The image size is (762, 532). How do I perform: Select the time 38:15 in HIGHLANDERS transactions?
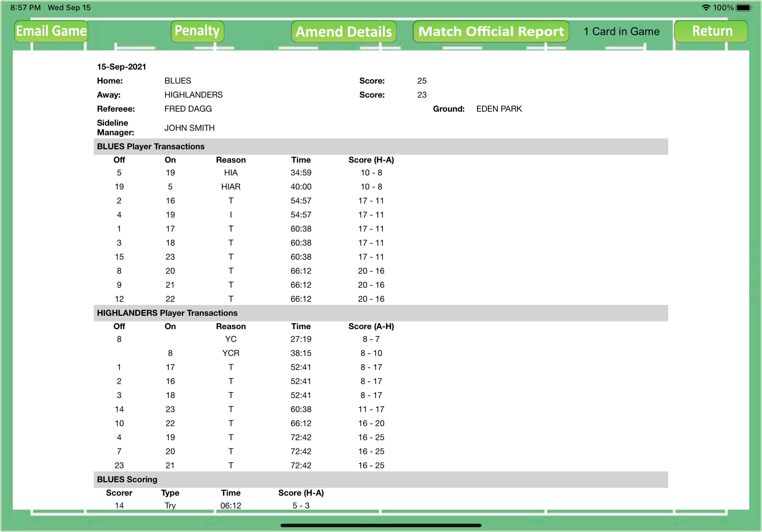(301, 353)
